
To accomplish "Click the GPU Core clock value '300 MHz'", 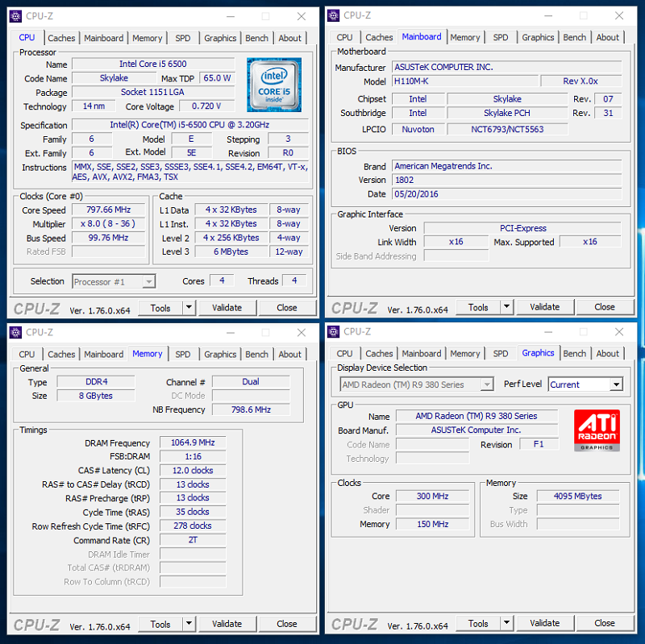I will click(x=433, y=497).
